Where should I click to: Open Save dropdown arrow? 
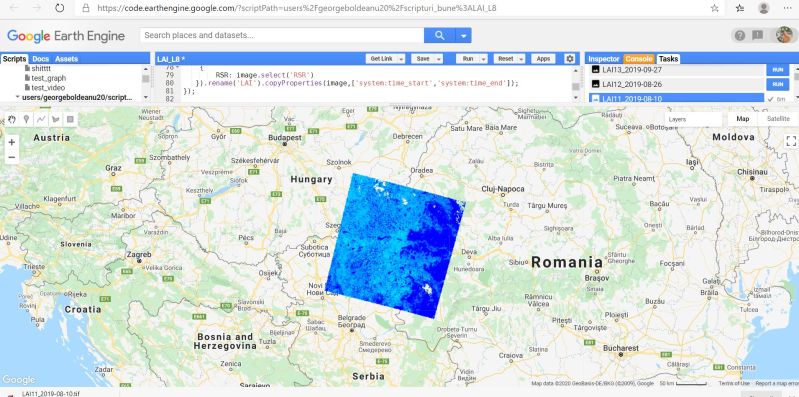[x=438, y=59]
